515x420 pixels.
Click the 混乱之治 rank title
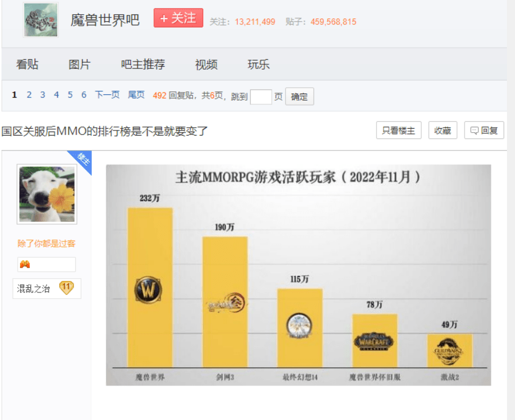33,289
